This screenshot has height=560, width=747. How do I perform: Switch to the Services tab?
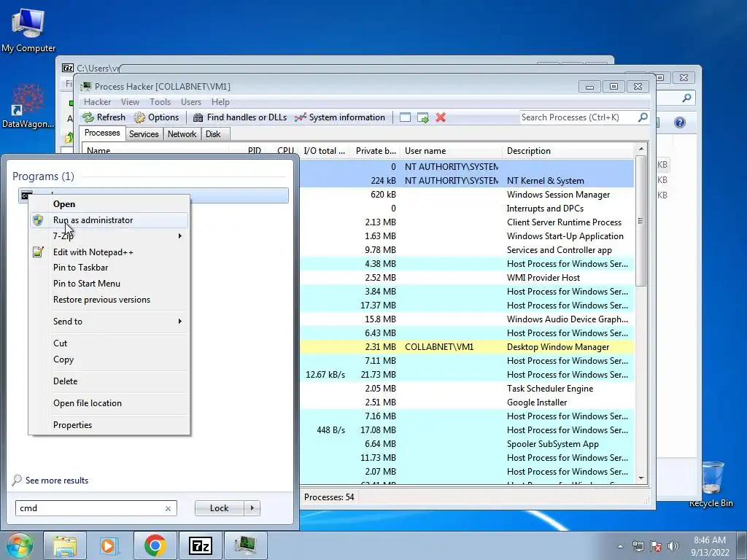(x=144, y=134)
